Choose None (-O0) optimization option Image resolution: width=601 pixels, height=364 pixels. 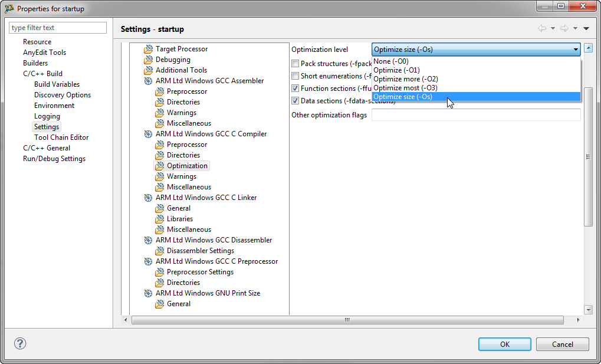(391, 61)
